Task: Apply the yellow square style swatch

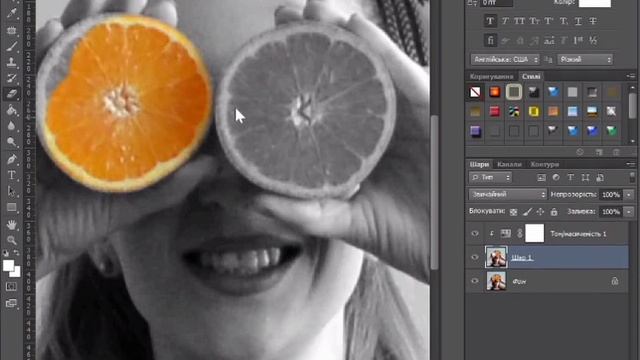Action: click(533, 111)
